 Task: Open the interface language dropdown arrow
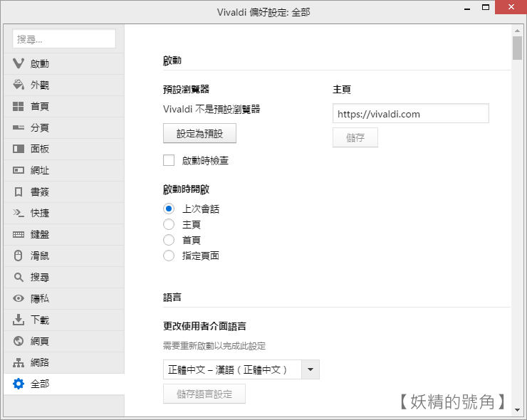point(311,369)
